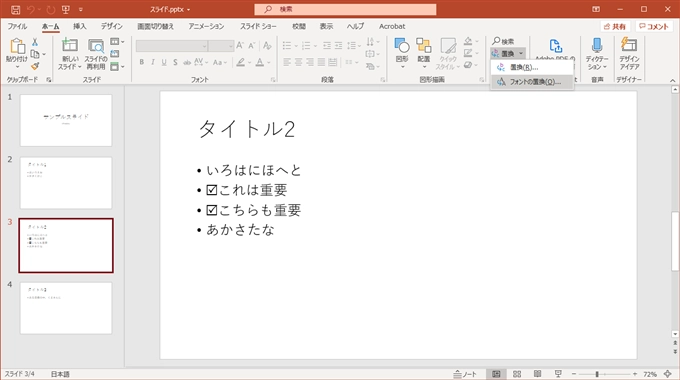Viewport: 680px width, 380px height.
Task: Open the font group dialog launcher
Action: click(273, 80)
